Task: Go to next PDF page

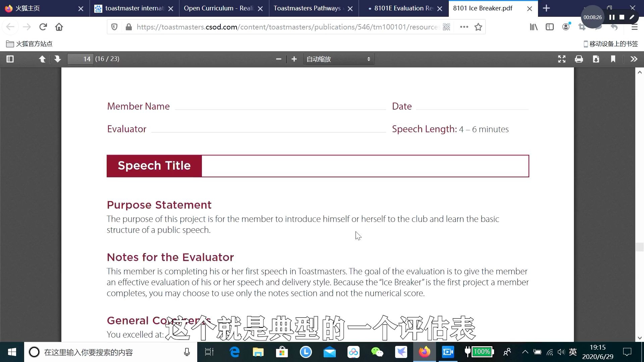Action: point(57,59)
